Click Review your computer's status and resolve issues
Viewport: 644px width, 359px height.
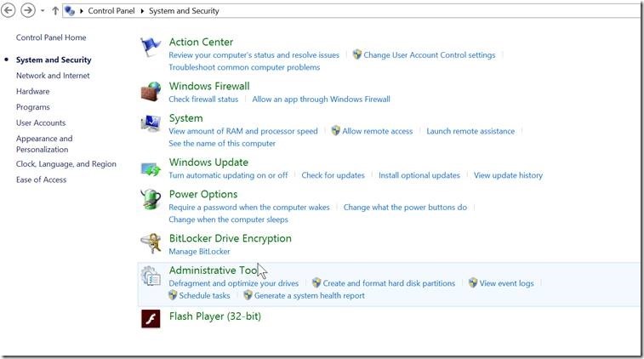pos(254,55)
